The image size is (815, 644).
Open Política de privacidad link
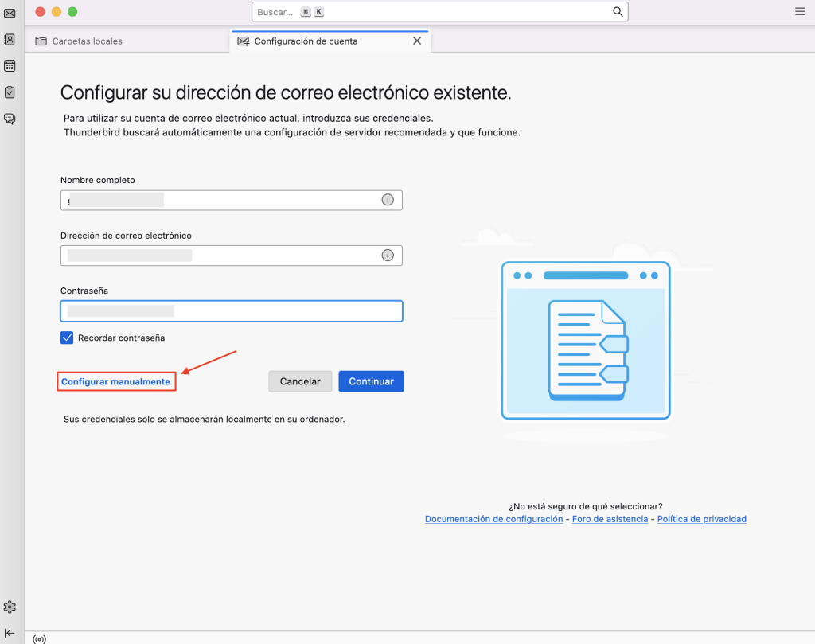click(702, 519)
